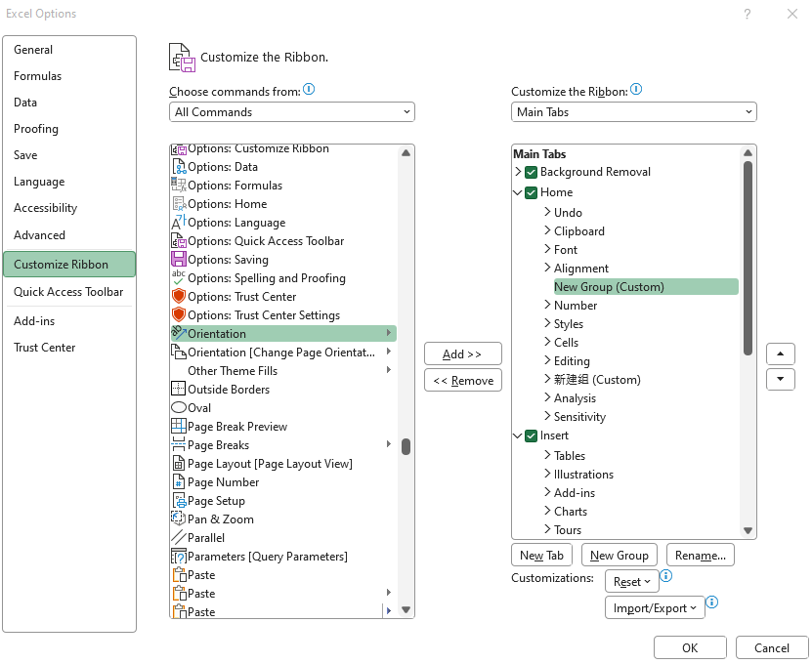812x664 pixels.
Task: Click the Orientation text-angle icon
Action: 178,333
